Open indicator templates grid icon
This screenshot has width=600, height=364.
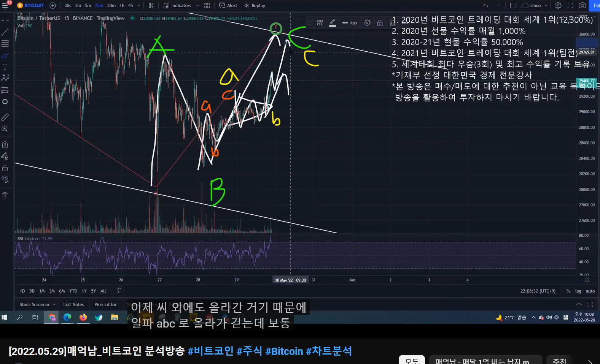click(207, 5)
